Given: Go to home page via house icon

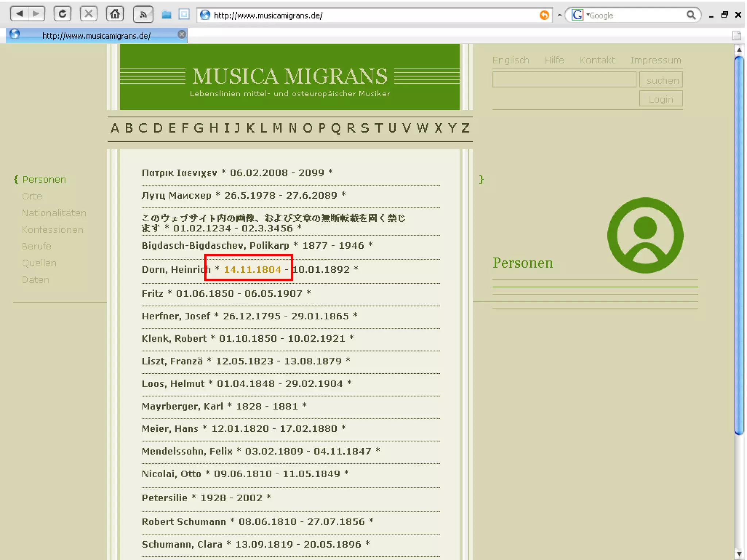Looking at the screenshot, I should (115, 14).
